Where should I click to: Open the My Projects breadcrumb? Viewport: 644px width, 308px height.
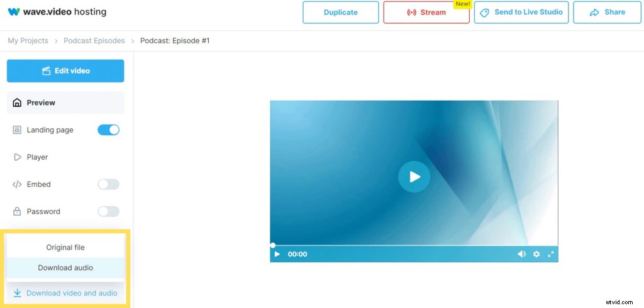(28, 41)
